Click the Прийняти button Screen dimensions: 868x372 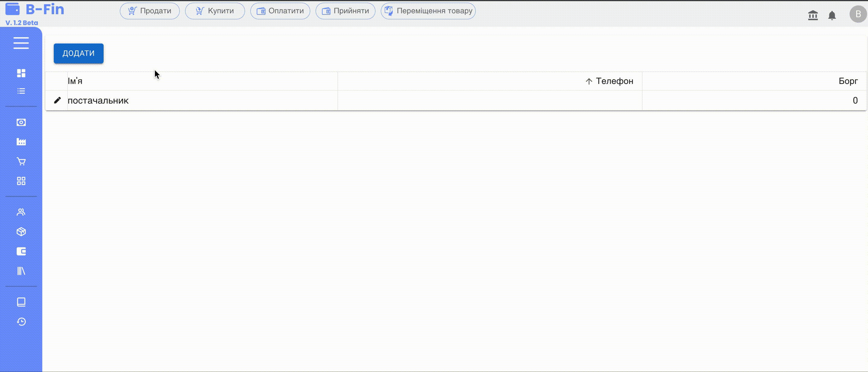pos(346,11)
